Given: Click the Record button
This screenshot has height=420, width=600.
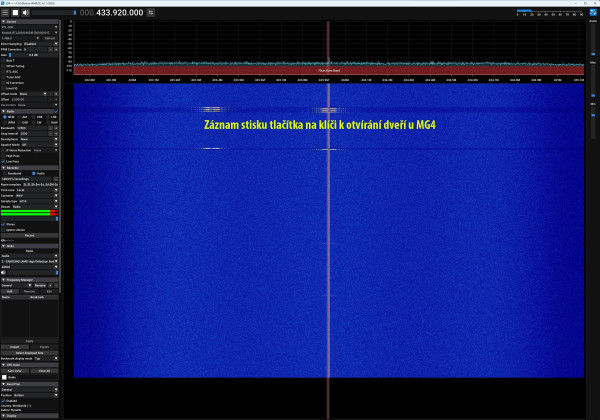Looking at the screenshot, I should (x=29, y=235).
